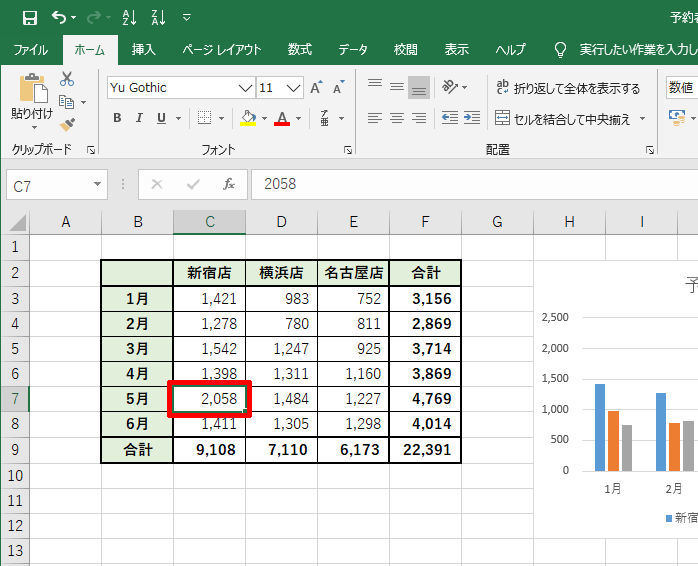Click the Paste clipboard icon

(32, 88)
